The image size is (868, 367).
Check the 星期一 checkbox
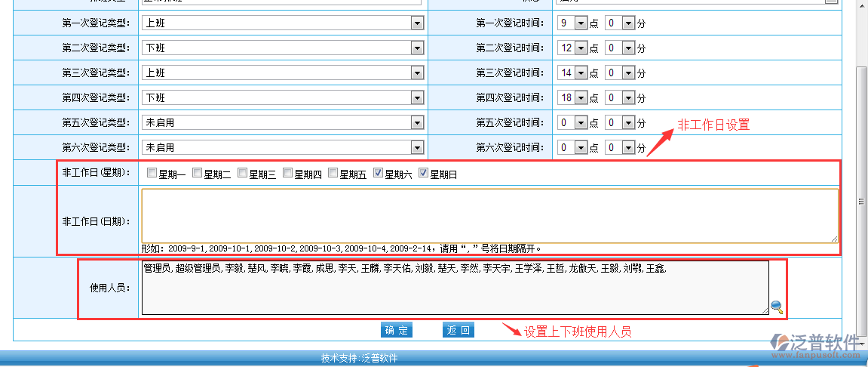[151, 174]
